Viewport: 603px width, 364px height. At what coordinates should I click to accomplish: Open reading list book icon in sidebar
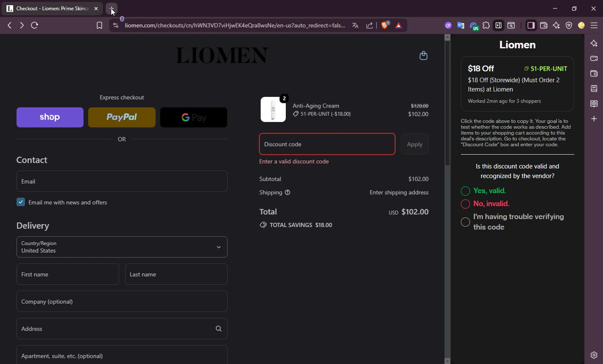click(594, 104)
